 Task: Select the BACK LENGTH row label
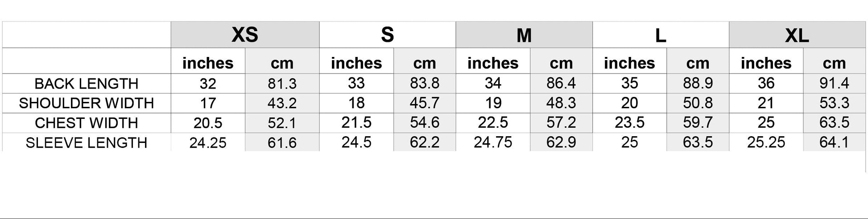point(87,84)
